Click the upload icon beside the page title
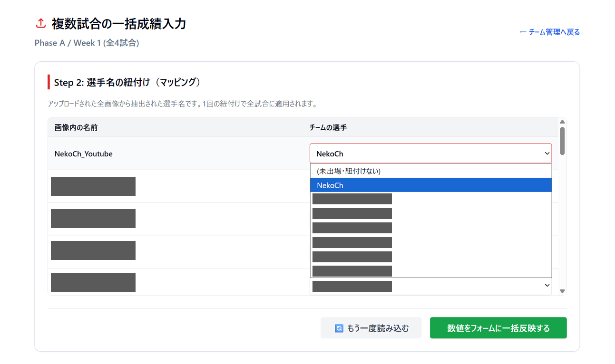 41,23
